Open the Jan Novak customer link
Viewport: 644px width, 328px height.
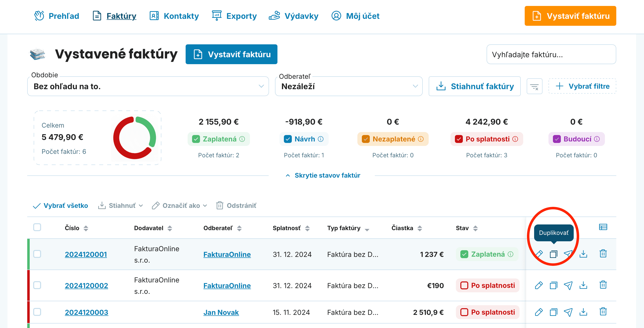(221, 312)
